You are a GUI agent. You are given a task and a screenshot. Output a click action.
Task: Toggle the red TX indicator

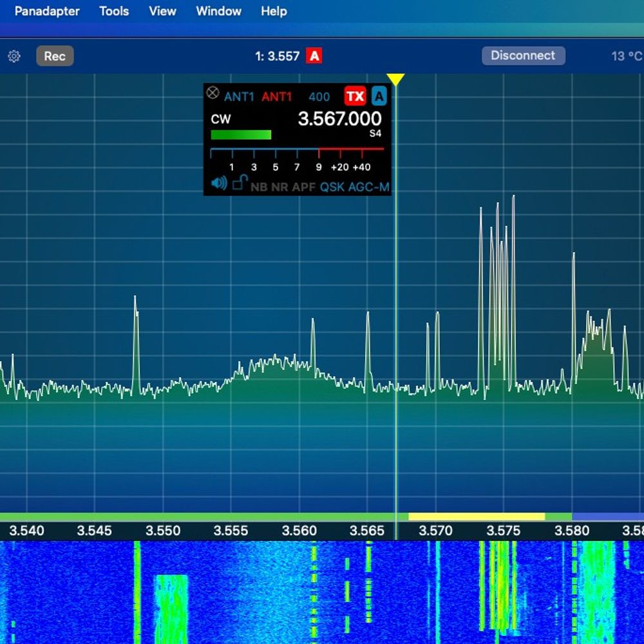click(x=355, y=96)
